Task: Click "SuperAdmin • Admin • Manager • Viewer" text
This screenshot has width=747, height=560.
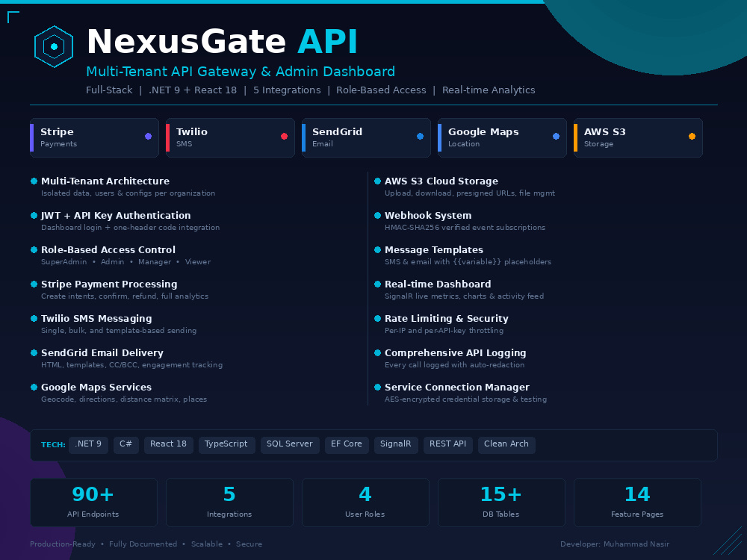Action: [125, 262]
